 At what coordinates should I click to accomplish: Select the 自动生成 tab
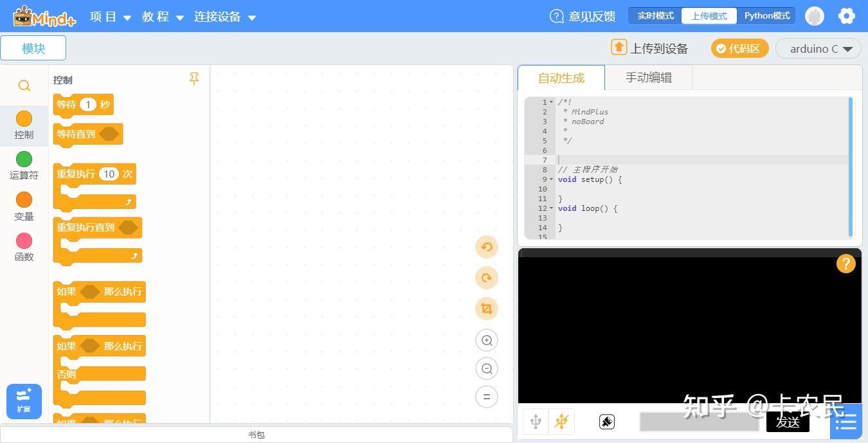[x=561, y=77]
